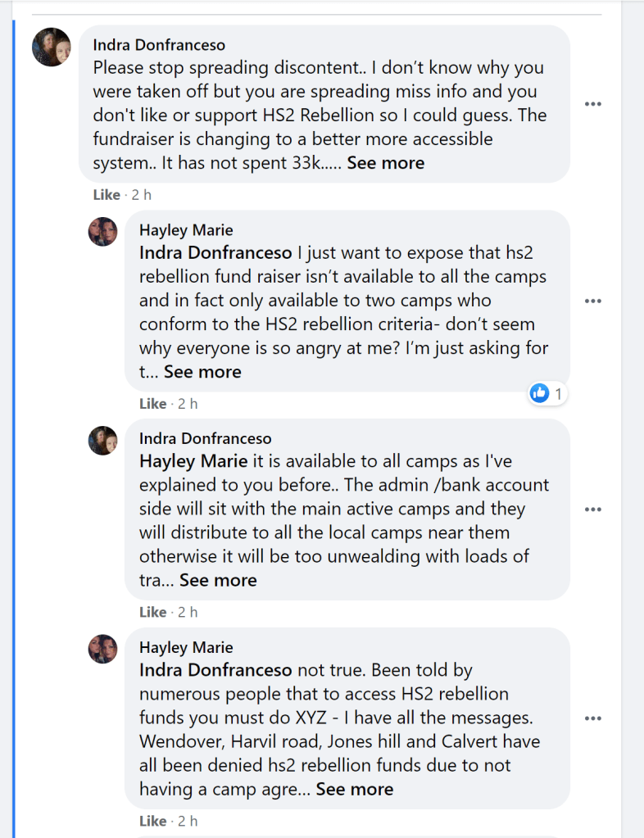Expand 'See more' on Hayley's last reply
This screenshot has width=644, height=838.
(x=354, y=790)
